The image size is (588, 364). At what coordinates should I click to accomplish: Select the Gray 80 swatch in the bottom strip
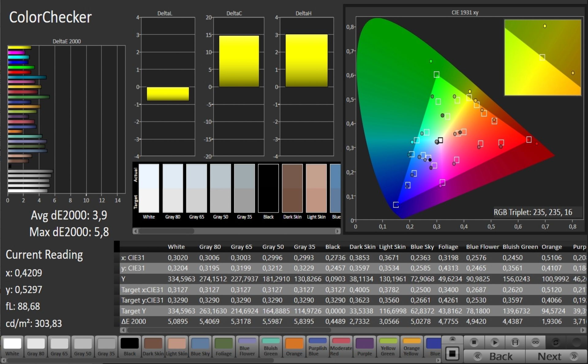coord(36,347)
